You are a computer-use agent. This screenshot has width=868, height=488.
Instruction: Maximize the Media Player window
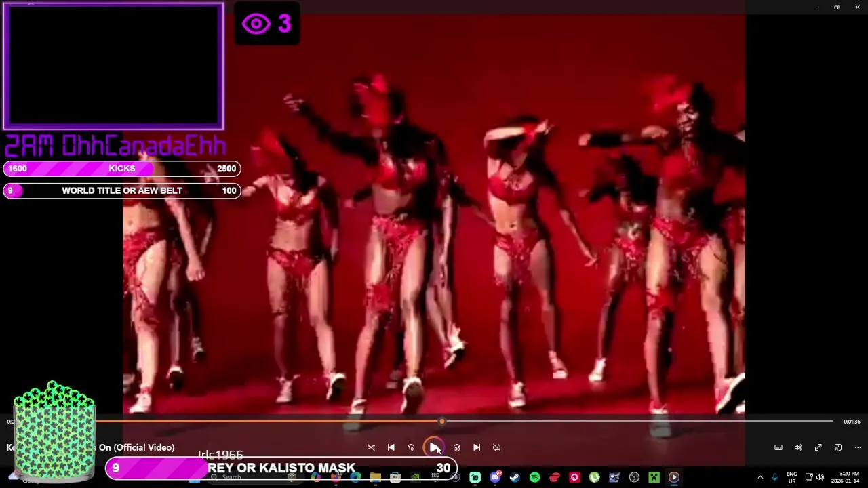(x=837, y=7)
